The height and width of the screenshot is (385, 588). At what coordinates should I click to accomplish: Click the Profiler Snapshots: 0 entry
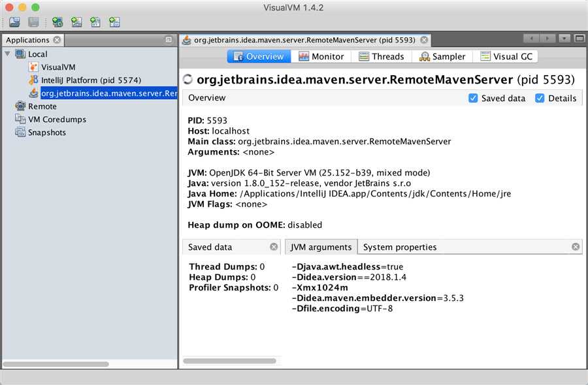tap(233, 288)
